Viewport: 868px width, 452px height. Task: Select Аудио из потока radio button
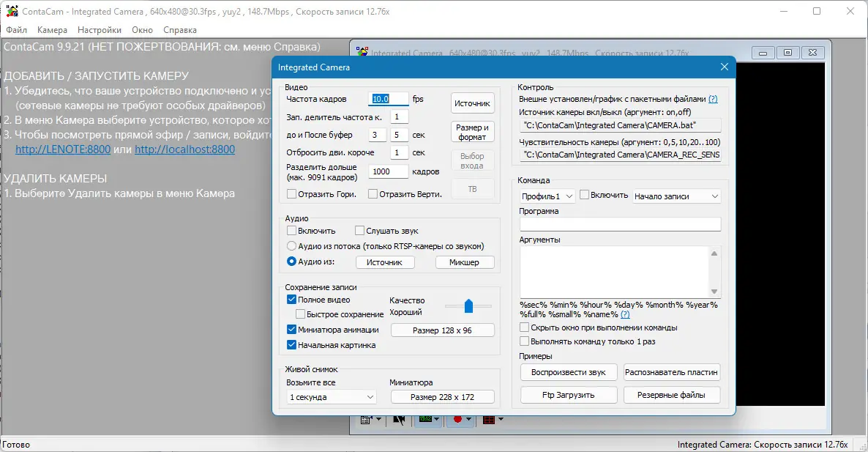[291, 246]
